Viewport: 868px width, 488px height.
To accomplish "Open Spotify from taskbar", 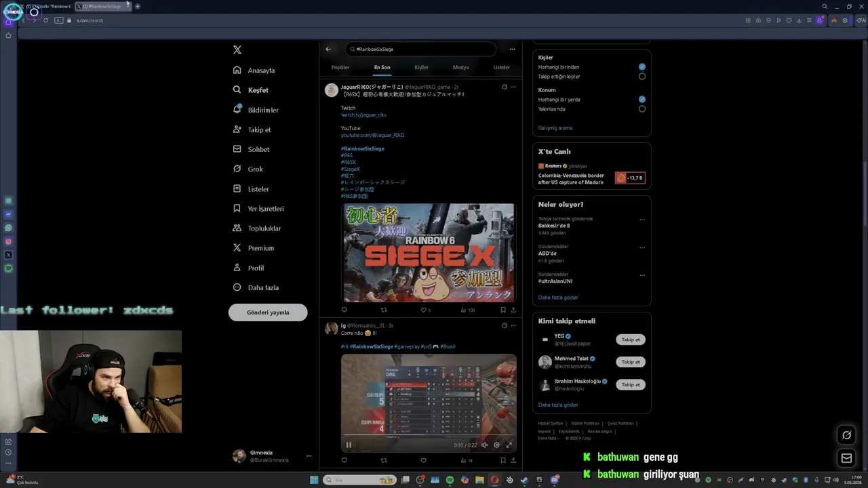I will [x=450, y=480].
